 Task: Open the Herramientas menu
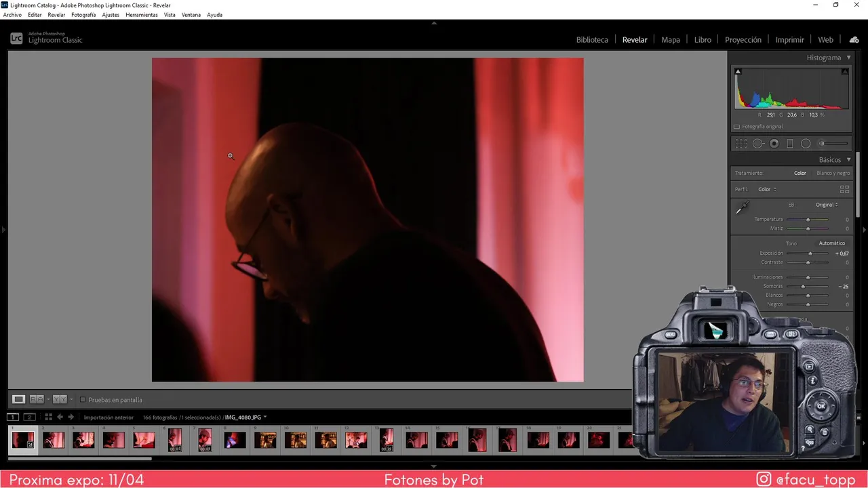(x=142, y=14)
